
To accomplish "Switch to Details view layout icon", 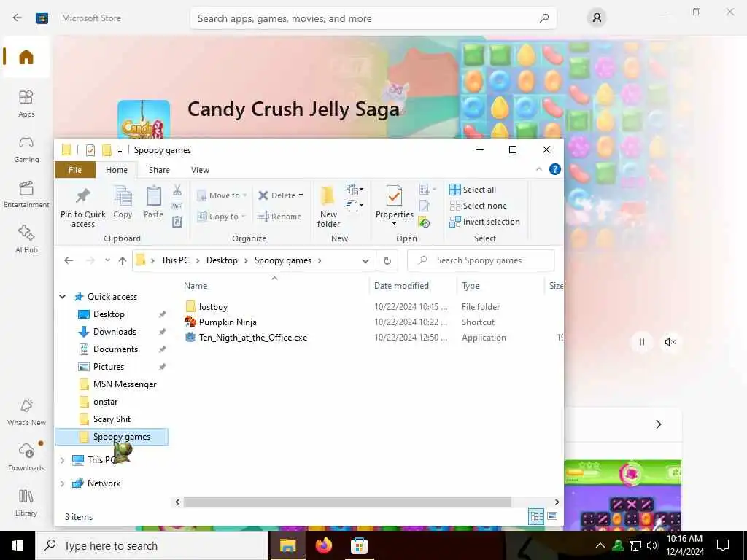I will (536, 516).
